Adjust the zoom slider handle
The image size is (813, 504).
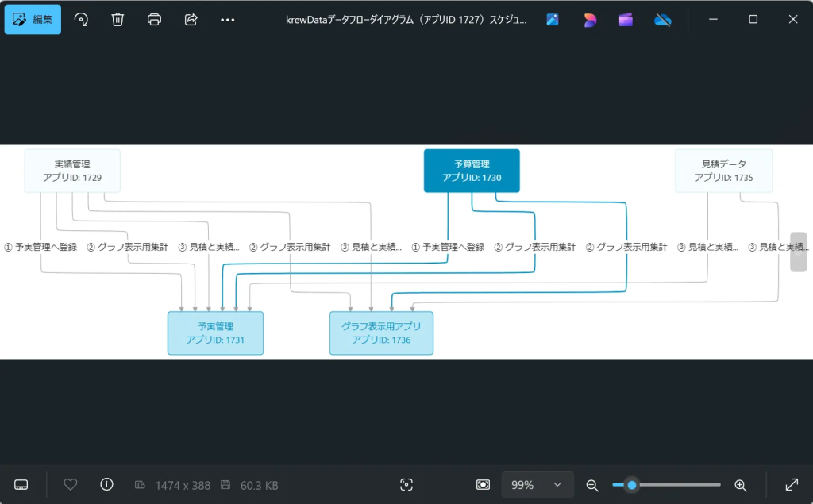tap(631, 485)
